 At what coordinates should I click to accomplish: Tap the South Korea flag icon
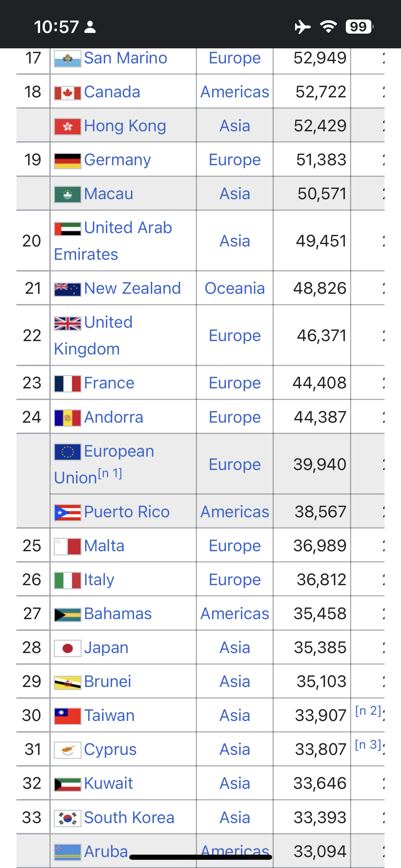pos(68,819)
